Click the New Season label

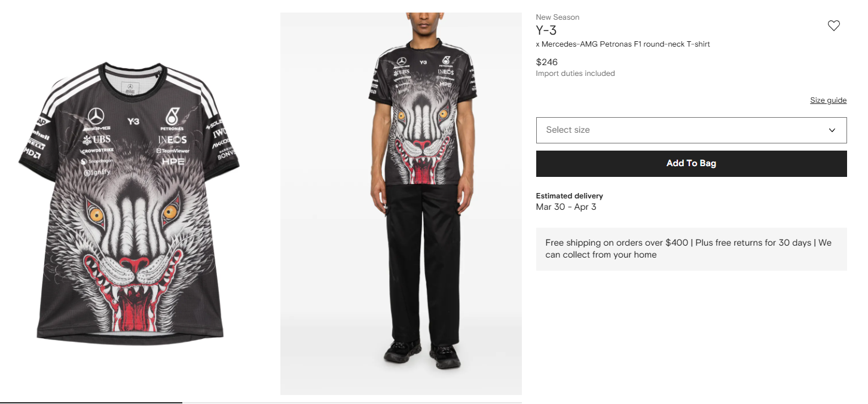pos(558,17)
